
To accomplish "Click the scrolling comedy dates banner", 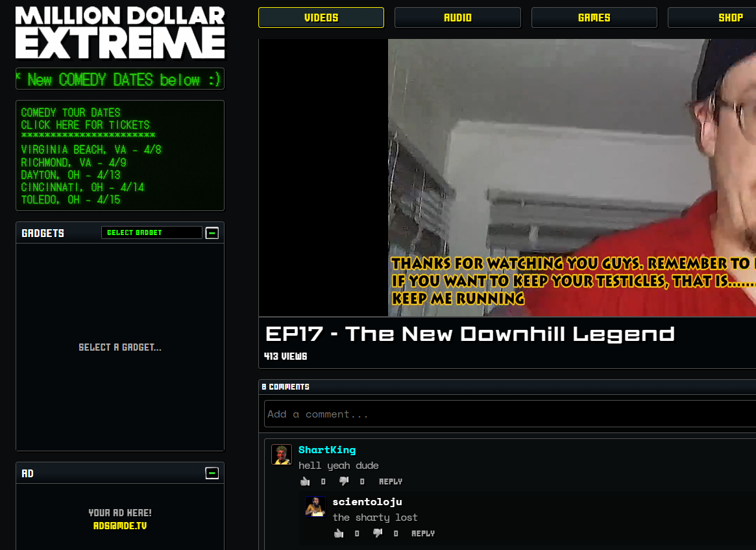I will 120,79.
